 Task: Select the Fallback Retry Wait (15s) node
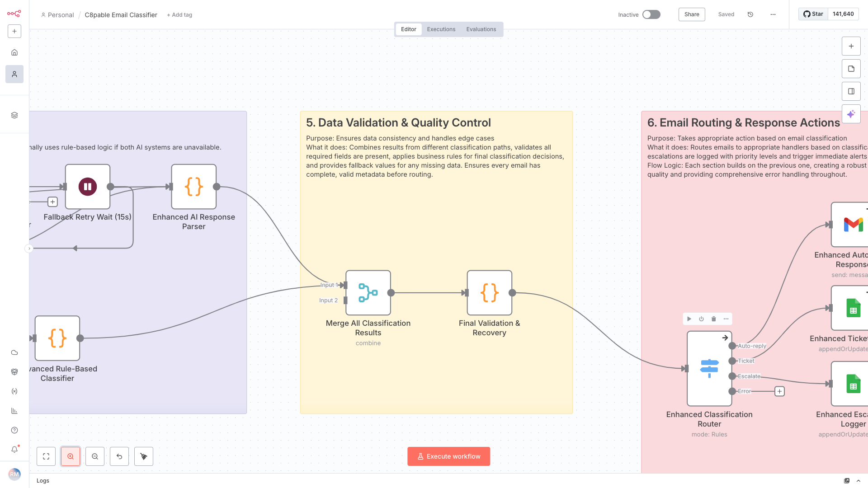point(88,187)
